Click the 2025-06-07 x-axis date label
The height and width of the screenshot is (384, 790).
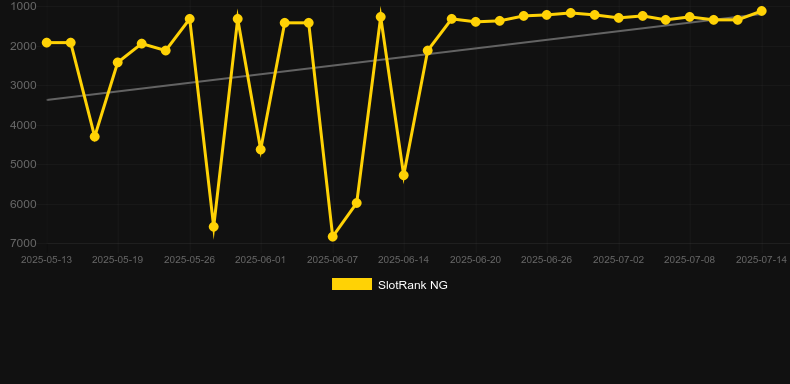tap(333, 260)
